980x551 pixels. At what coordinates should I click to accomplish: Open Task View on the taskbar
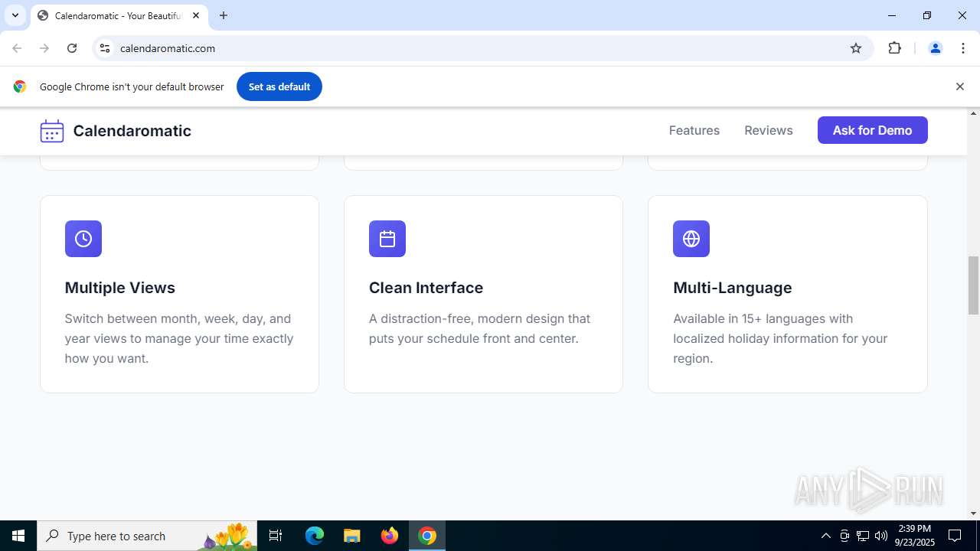coord(276,536)
